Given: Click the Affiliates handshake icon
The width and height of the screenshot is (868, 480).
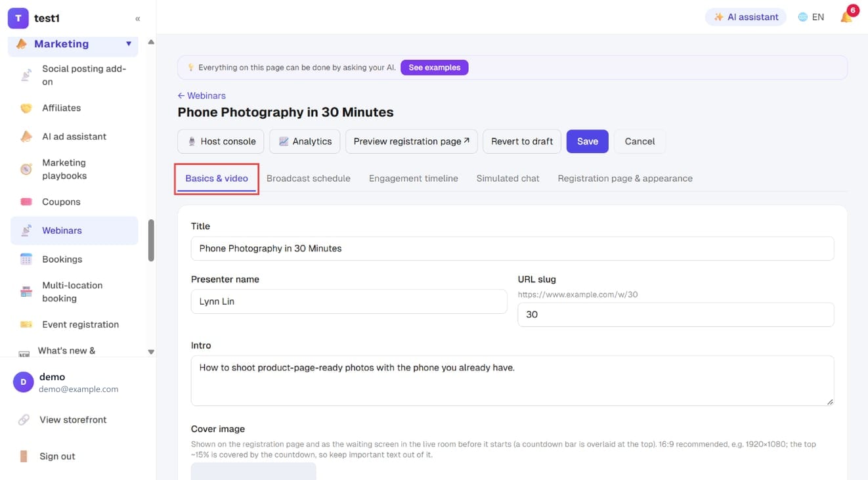Looking at the screenshot, I should click(x=26, y=108).
